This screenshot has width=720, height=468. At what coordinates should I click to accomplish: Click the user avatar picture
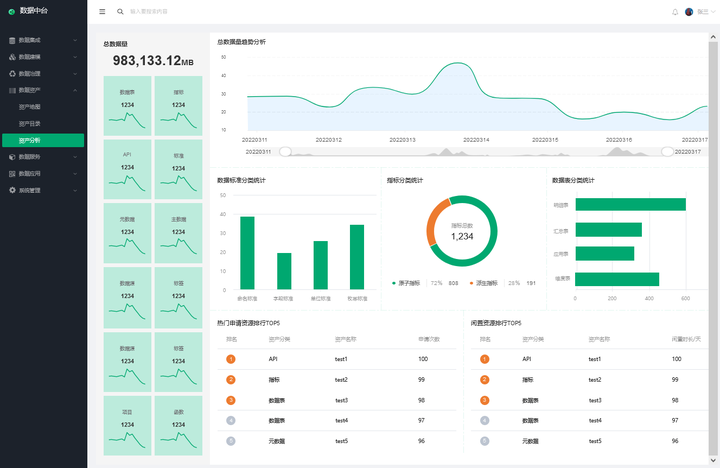[689, 12]
